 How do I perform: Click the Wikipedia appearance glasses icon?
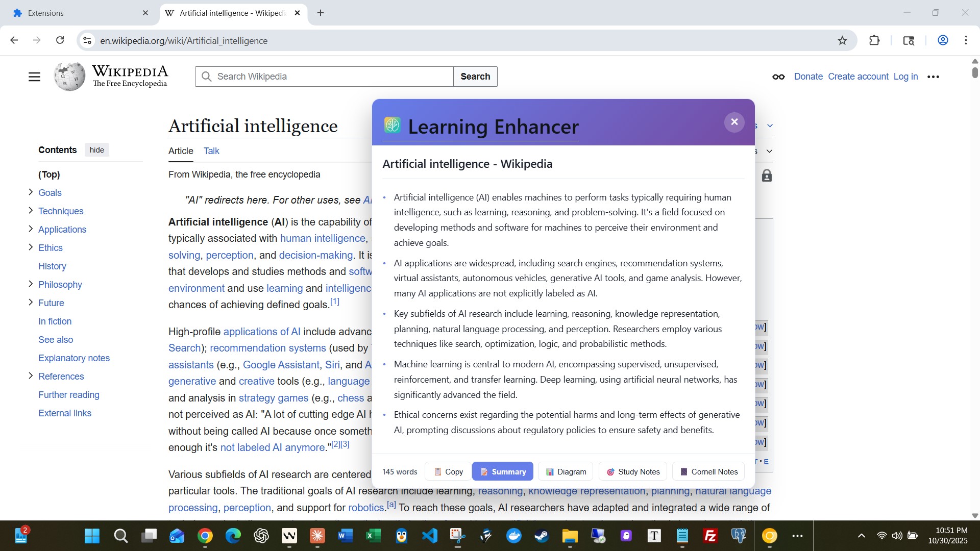click(778, 77)
